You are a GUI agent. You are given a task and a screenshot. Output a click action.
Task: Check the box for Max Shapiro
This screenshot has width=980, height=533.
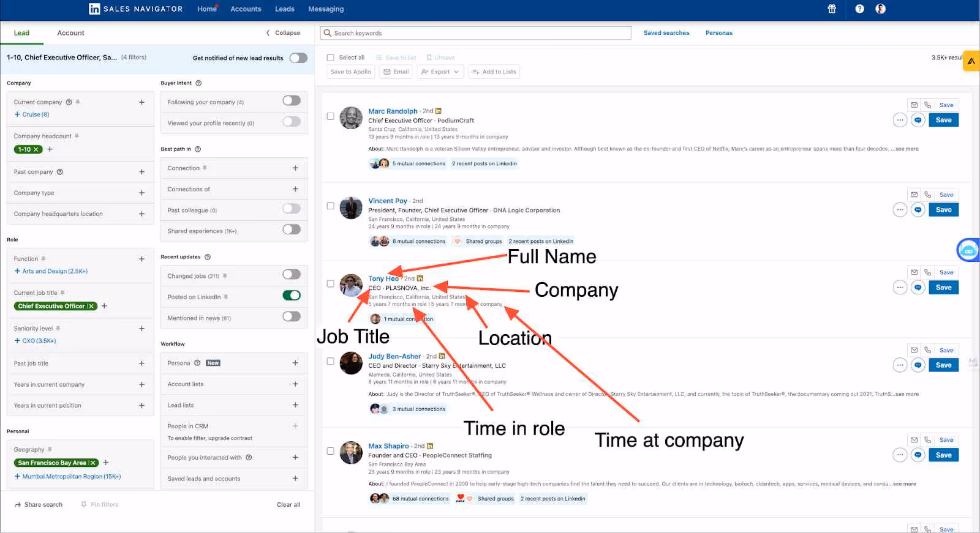point(330,451)
